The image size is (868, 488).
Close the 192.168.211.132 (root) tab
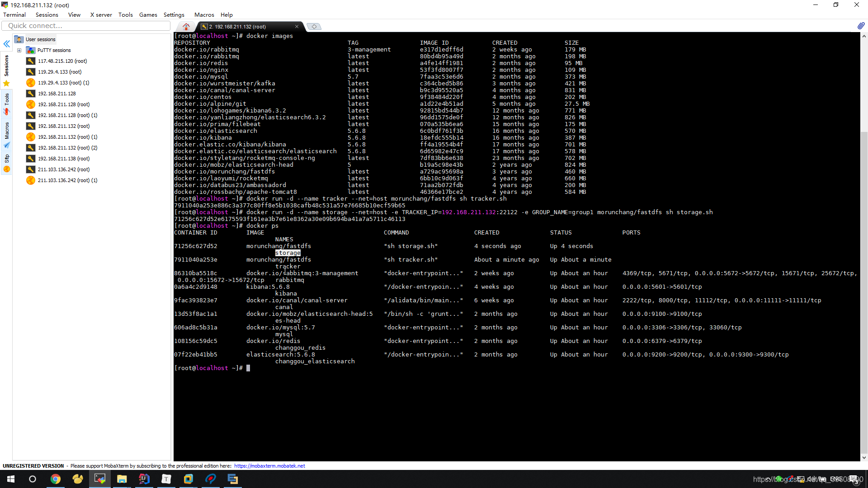pyautogui.click(x=297, y=27)
